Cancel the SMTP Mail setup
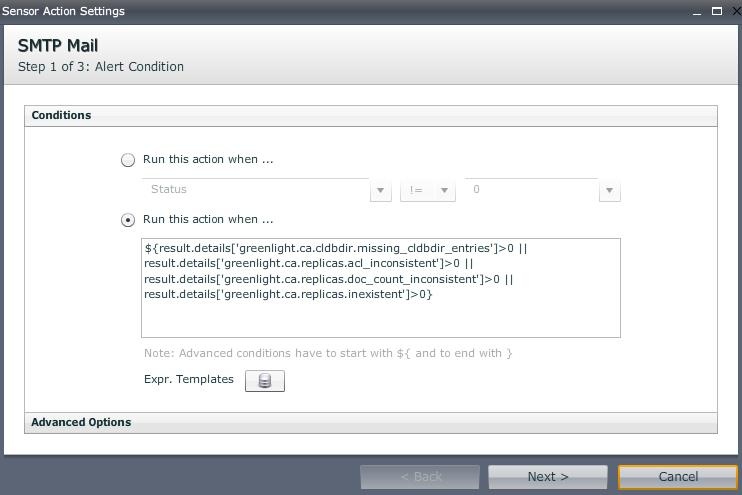Viewport: 742px width, 495px height. (x=677, y=477)
